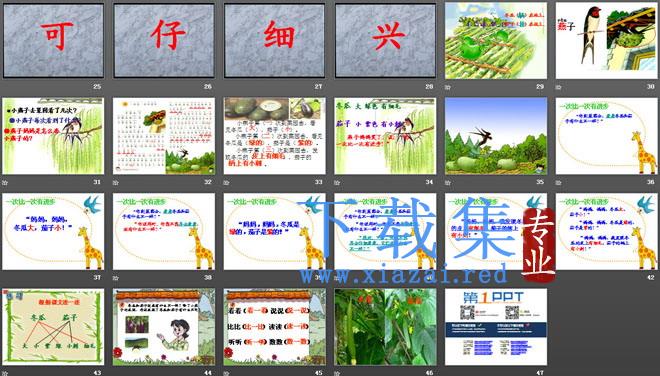
Task: Select slide 43 with the line-matching exercise
Action: 53,326
